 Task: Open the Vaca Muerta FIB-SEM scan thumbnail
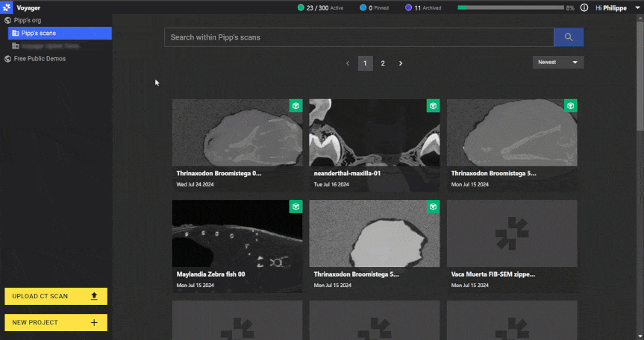[x=511, y=234]
